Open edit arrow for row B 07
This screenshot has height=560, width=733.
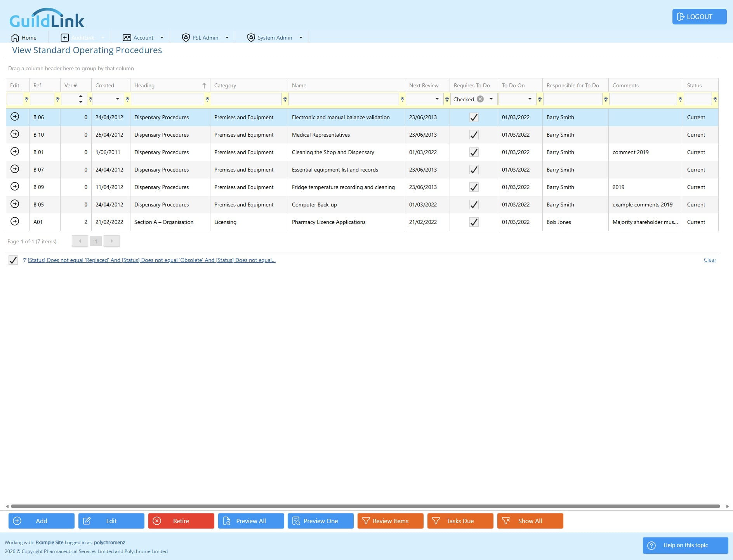coord(15,169)
